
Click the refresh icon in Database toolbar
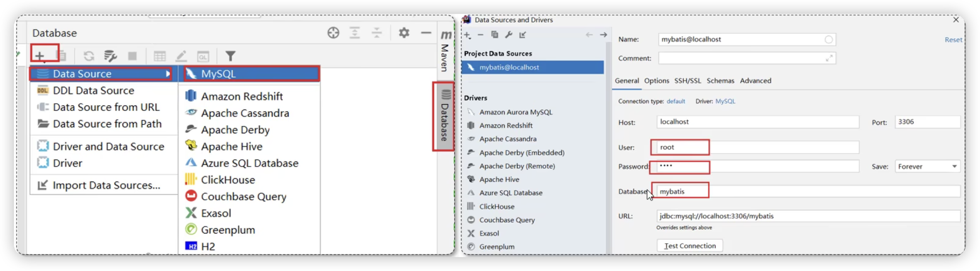[89, 56]
